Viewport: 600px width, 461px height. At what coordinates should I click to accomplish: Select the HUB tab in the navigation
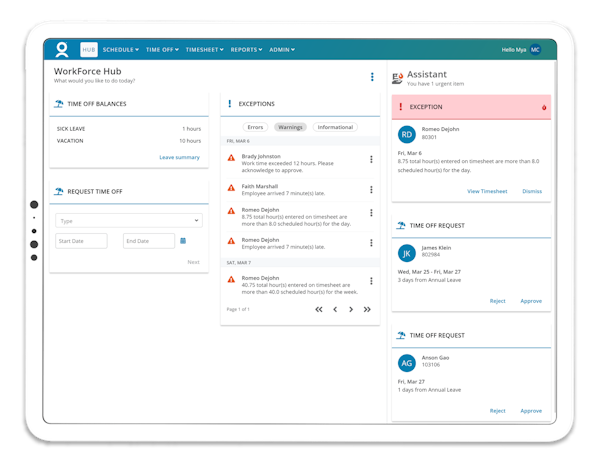pyautogui.click(x=89, y=50)
